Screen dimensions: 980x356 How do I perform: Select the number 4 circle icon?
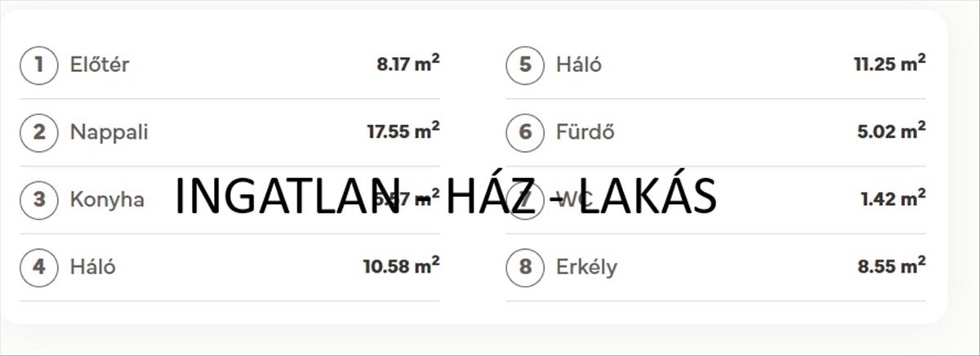click(39, 267)
